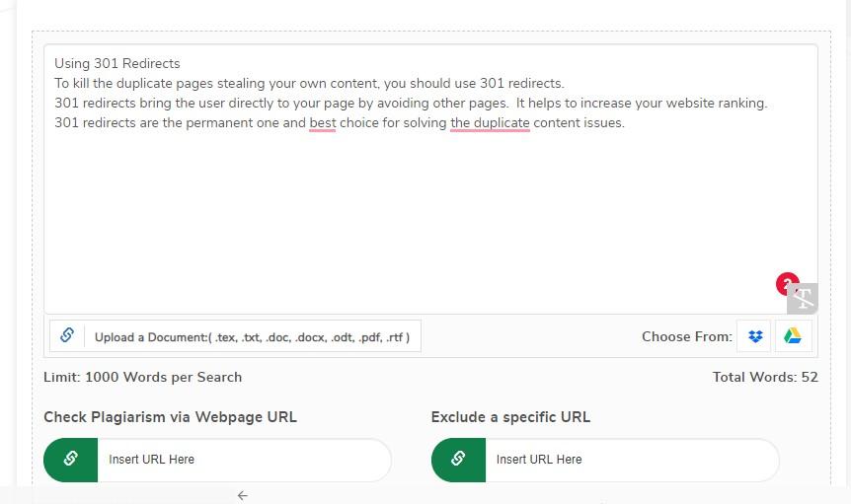This screenshot has width=851, height=504.
Task: Click the underlined word "best"
Action: click(x=323, y=123)
